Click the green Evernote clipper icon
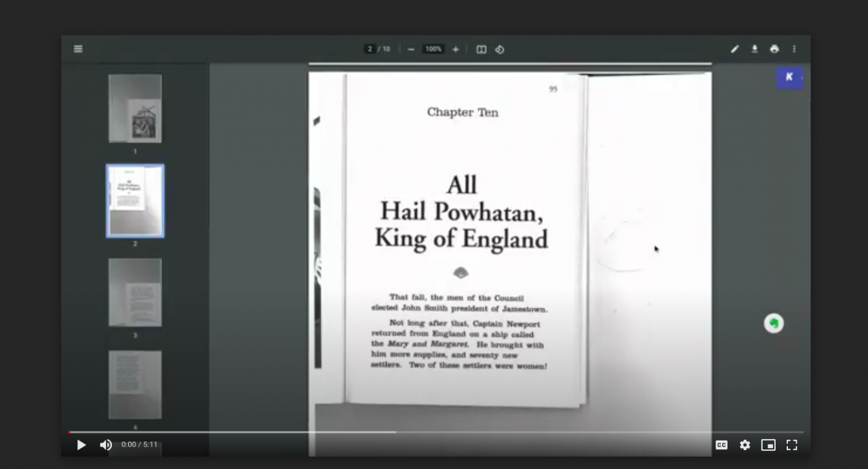Image resolution: width=868 pixels, height=469 pixels. click(x=774, y=323)
